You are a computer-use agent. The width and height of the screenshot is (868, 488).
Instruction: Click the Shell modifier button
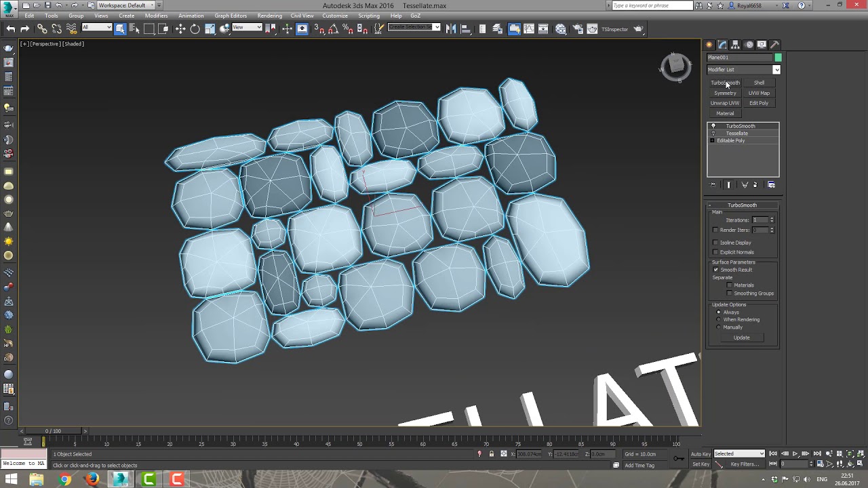pyautogui.click(x=759, y=83)
